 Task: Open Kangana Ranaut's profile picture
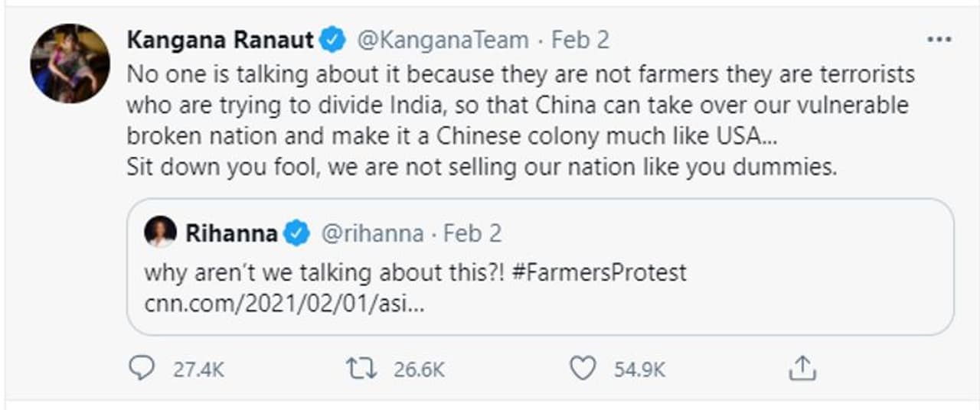pyautogui.click(x=70, y=63)
